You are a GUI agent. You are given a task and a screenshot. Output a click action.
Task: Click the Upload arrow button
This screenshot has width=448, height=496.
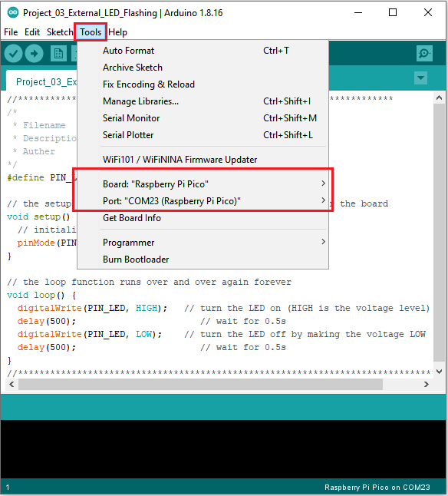click(34, 54)
